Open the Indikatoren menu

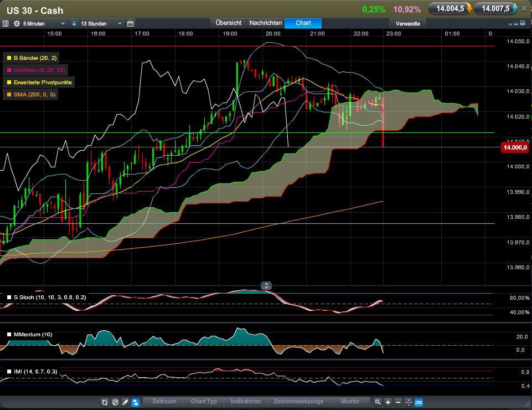point(245,401)
